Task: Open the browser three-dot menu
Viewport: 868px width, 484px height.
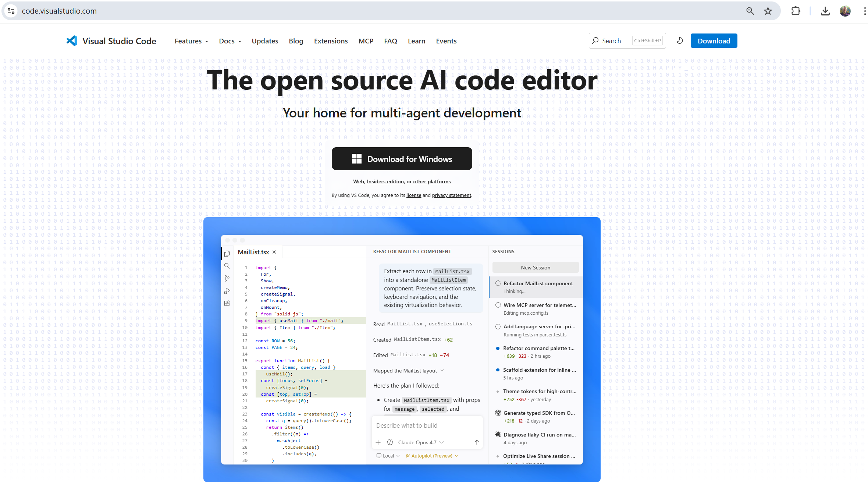Action: coord(864,11)
